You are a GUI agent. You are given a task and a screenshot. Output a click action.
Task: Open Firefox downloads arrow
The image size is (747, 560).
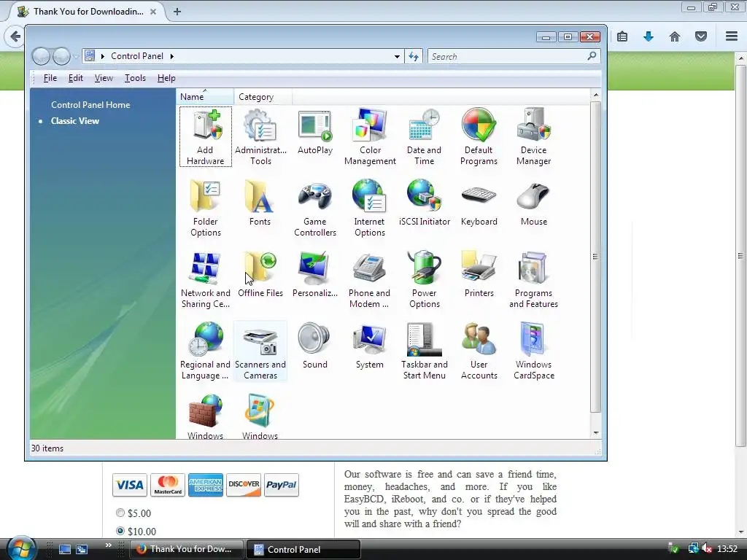click(x=649, y=36)
